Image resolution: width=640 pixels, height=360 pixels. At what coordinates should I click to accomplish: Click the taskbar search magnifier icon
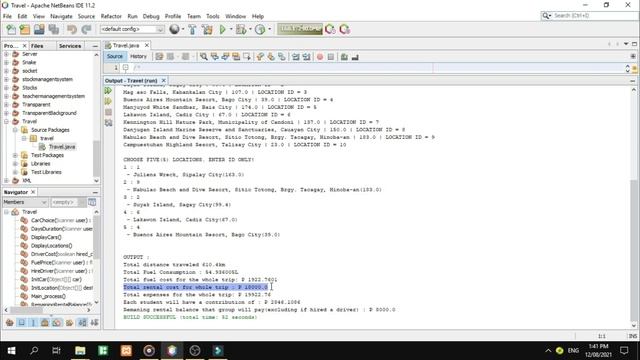pyautogui.click(x=34, y=351)
